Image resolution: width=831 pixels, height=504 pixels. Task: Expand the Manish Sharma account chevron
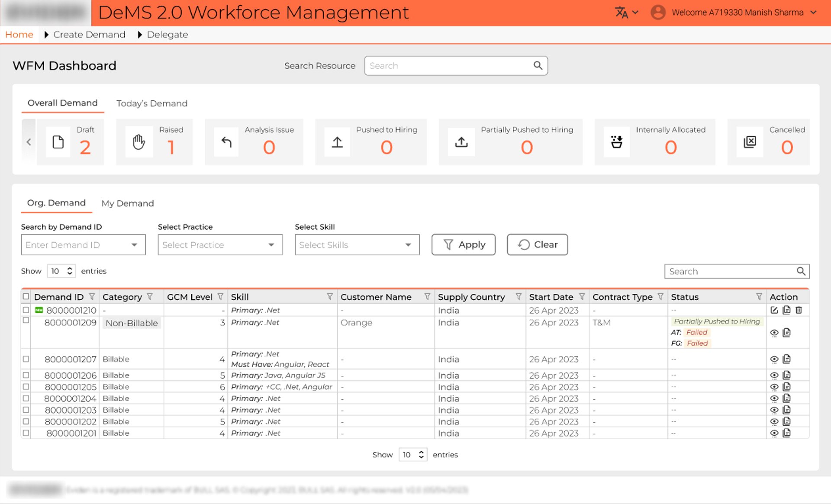pos(813,13)
